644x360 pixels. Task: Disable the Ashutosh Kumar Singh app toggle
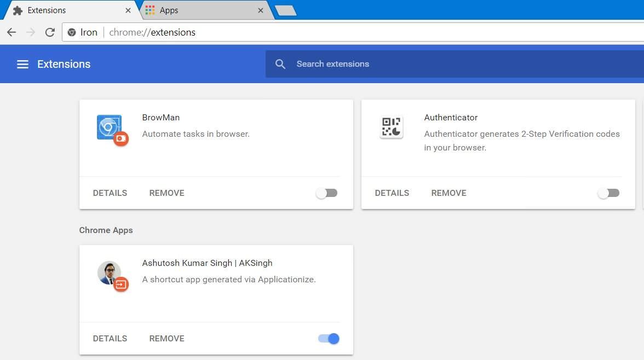pyautogui.click(x=329, y=339)
